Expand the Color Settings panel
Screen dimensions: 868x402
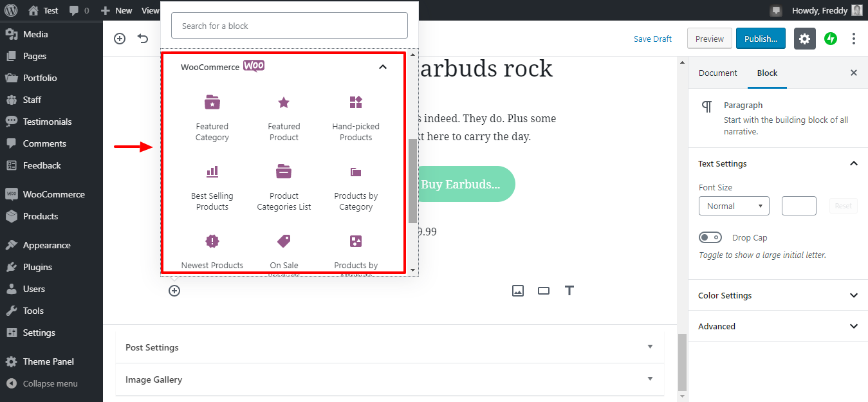(x=778, y=296)
